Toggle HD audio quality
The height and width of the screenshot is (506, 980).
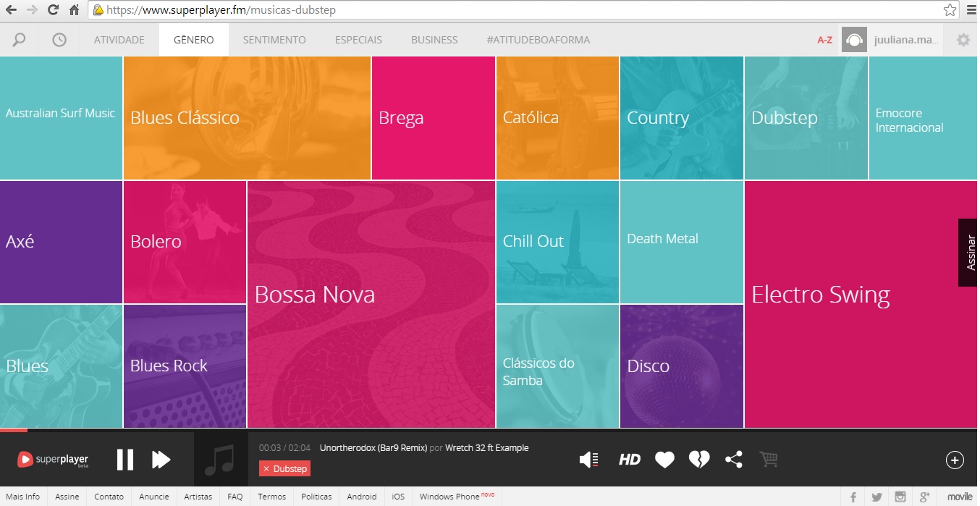(x=629, y=460)
